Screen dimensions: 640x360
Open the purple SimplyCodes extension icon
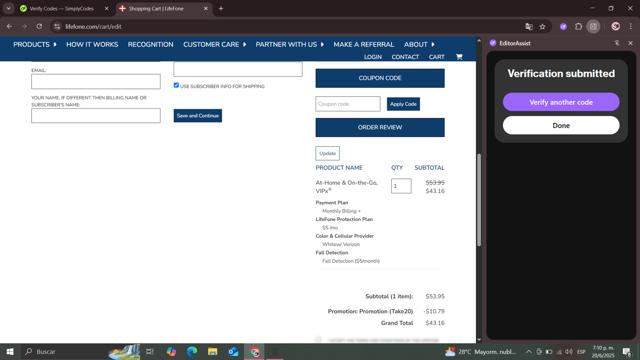[x=564, y=27]
